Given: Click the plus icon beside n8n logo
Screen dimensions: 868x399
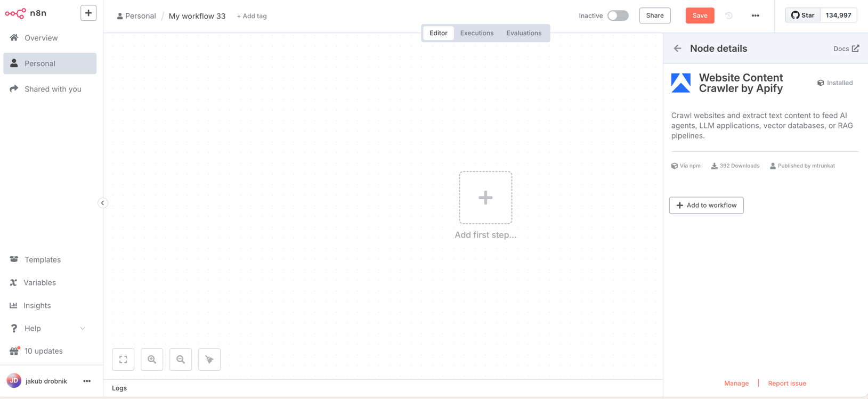Looking at the screenshot, I should (88, 13).
